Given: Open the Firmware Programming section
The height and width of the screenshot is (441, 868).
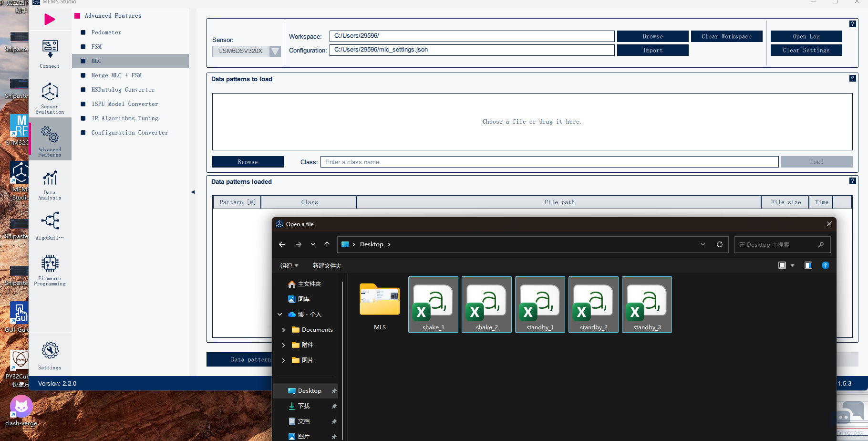Looking at the screenshot, I should point(50,270).
